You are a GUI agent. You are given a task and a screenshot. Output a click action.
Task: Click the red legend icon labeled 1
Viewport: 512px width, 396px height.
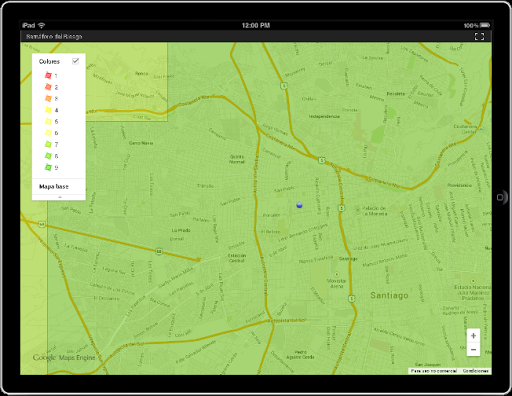pyautogui.click(x=48, y=76)
